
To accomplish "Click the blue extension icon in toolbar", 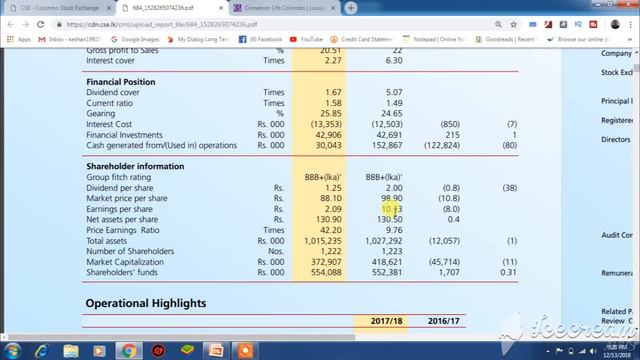I will pyautogui.click(x=533, y=24).
